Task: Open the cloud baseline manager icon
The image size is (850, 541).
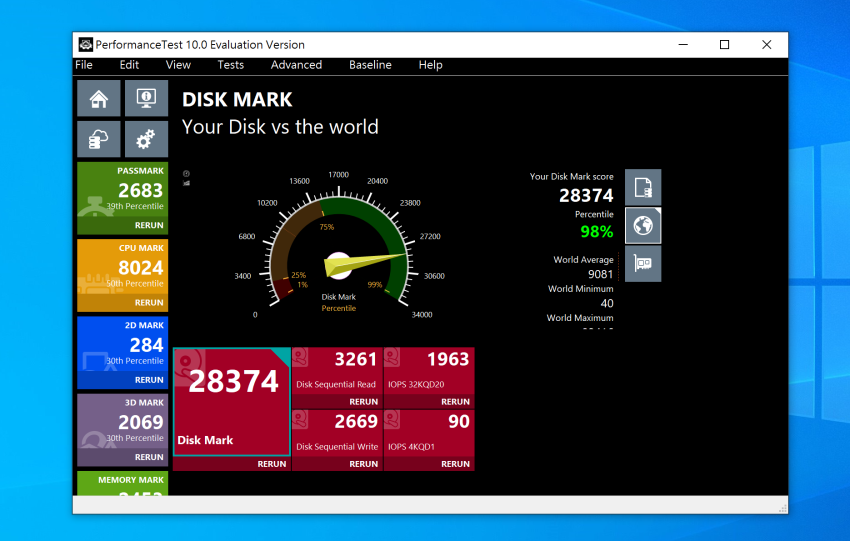Action: (99, 139)
